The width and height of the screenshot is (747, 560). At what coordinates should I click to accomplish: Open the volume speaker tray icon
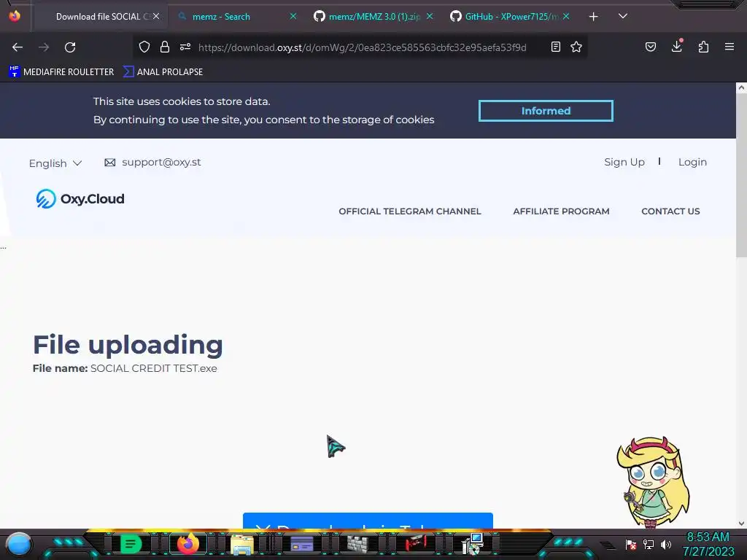coord(666,544)
